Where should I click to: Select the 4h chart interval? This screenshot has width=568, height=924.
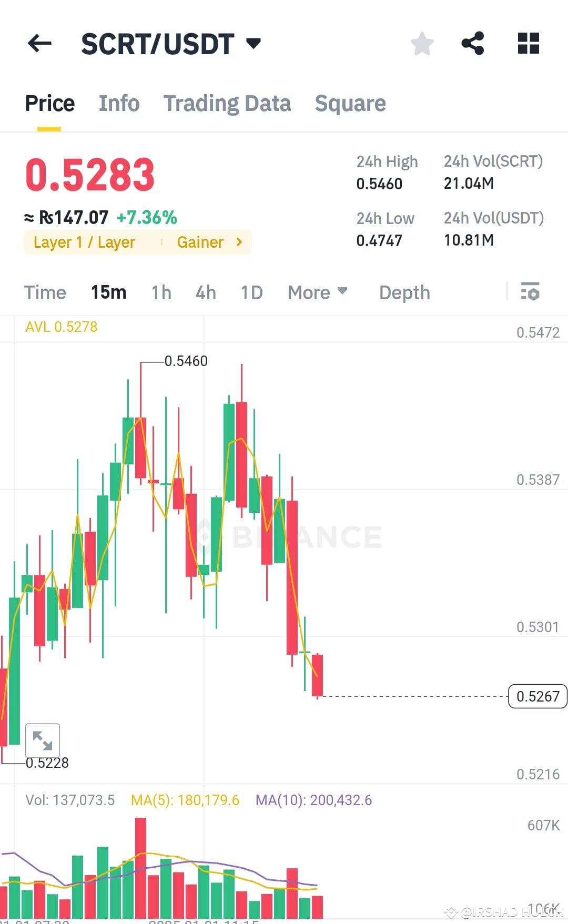(x=205, y=292)
